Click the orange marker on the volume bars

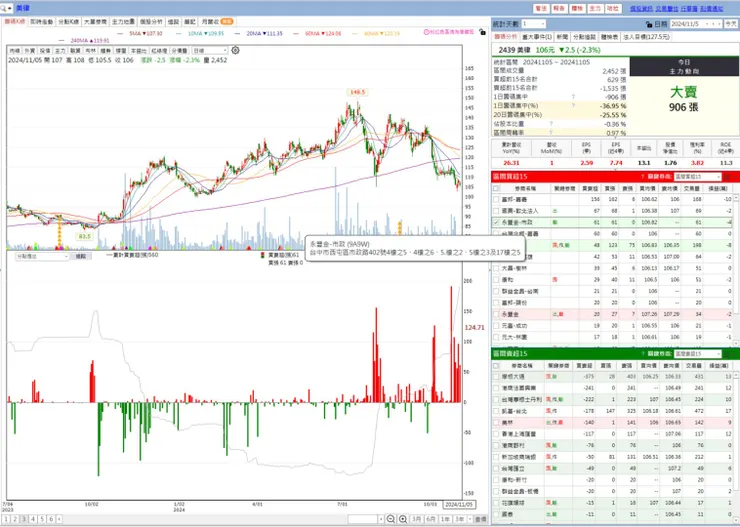[400, 227]
